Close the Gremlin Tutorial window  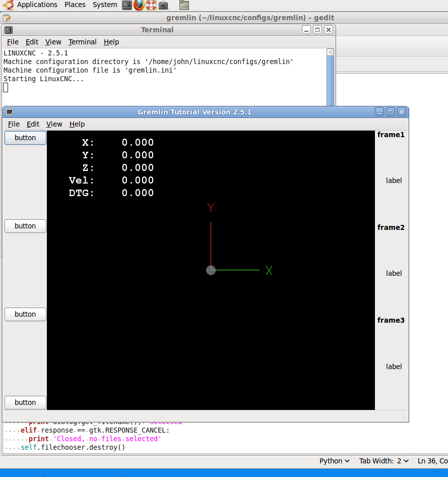[x=402, y=112]
